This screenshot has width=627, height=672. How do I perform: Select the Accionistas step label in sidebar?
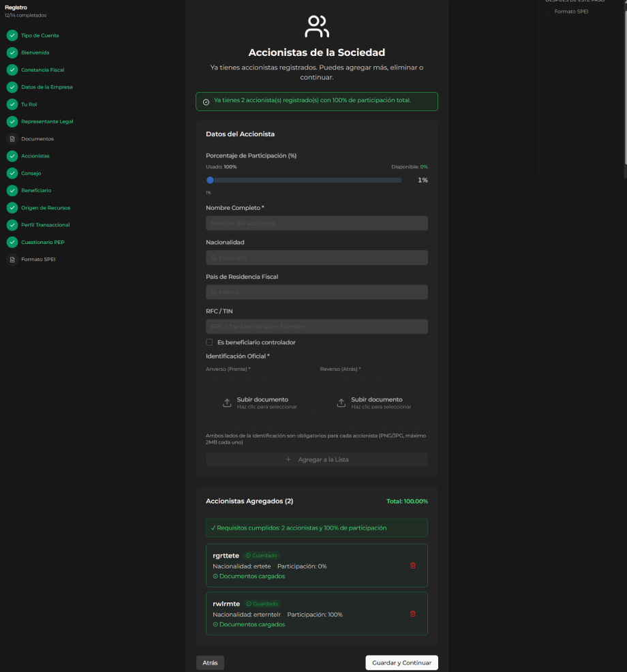(35, 156)
